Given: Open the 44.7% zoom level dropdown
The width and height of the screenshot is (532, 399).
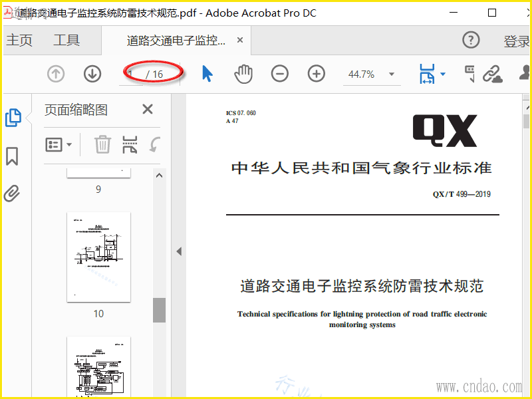Looking at the screenshot, I should pos(392,74).
